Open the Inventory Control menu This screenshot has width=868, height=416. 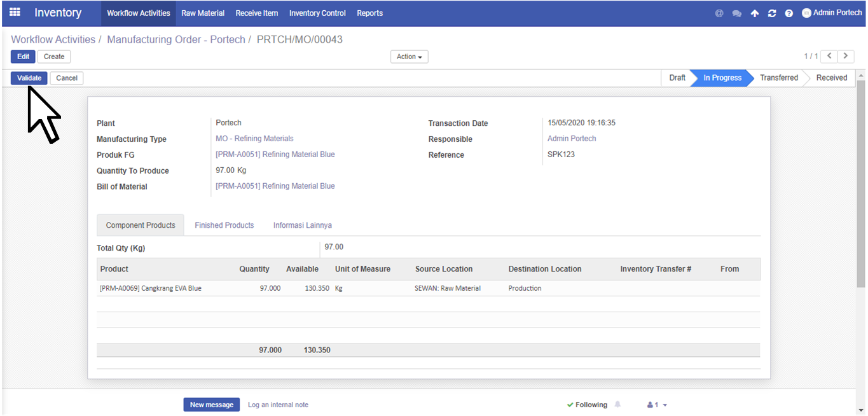point(317,13)
